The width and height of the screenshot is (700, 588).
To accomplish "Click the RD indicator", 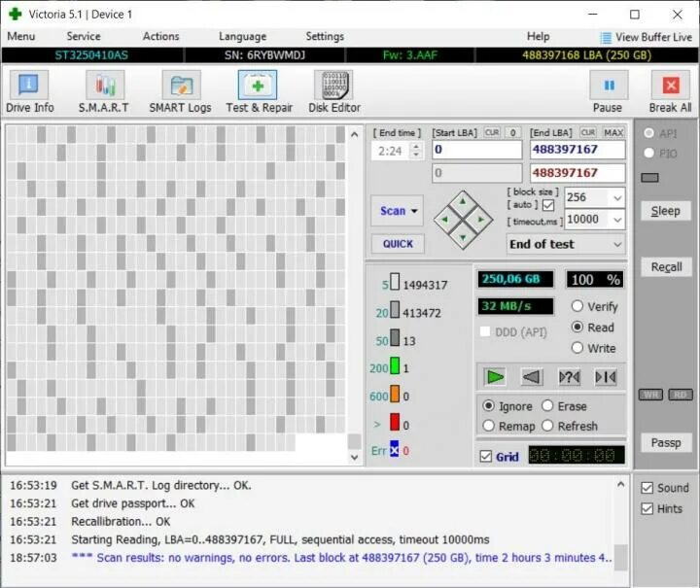I will 681,395.
